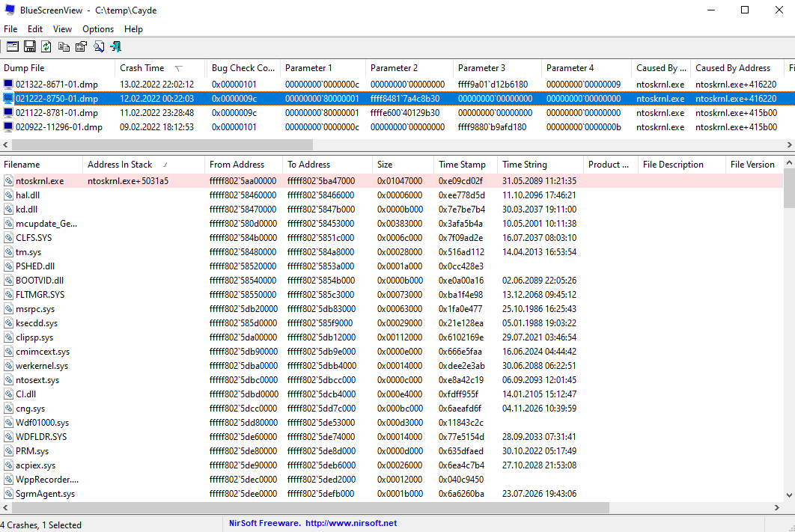Click the upper pane horizontal scrollbar thumb
The image size is (795, 532).
(x=162, y=145)
